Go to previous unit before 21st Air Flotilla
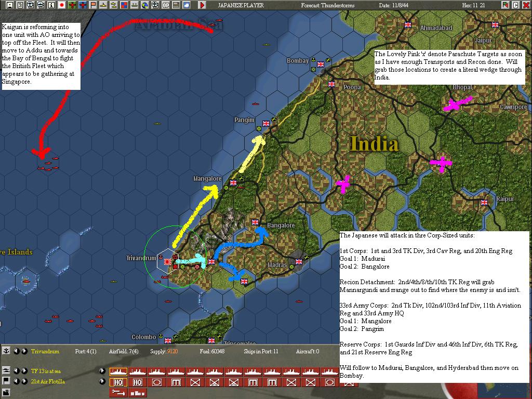 click(x=16, y=381)
